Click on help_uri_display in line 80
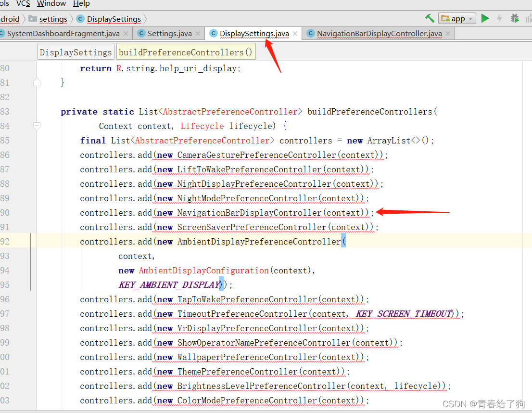 click(198, 69)
